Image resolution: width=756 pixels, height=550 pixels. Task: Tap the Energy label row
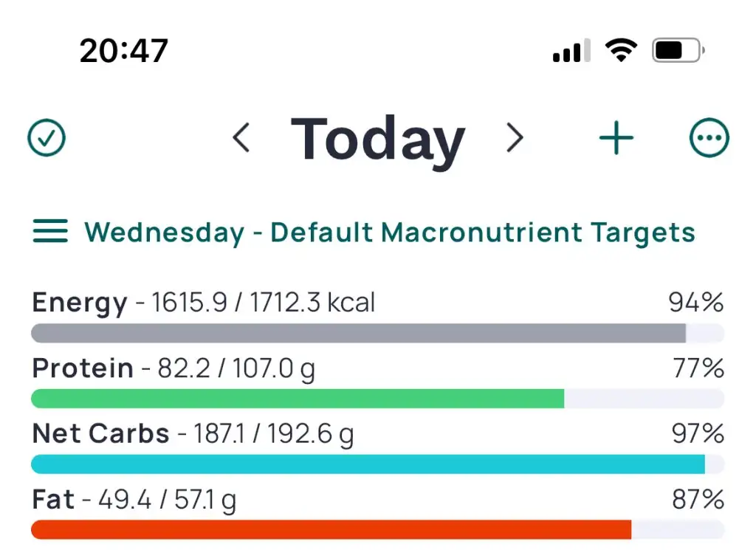tap(204, 303)
